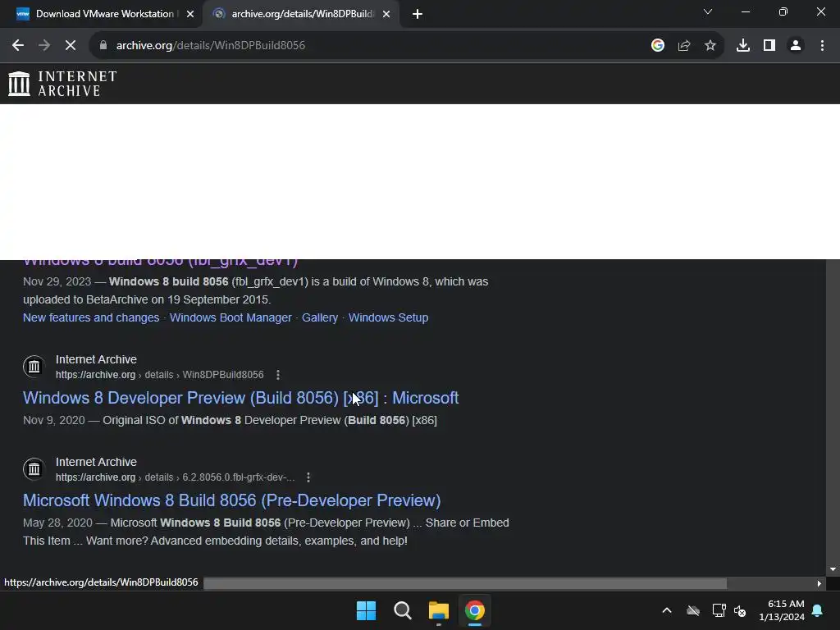
Task: Open the Windows Start menu
Action: (367, 610)
